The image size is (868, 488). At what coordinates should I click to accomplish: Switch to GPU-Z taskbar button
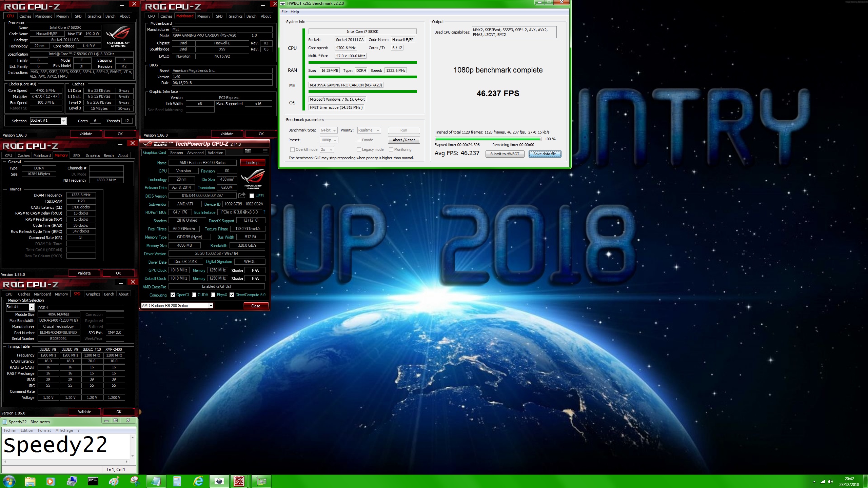(x=261, y=481)
